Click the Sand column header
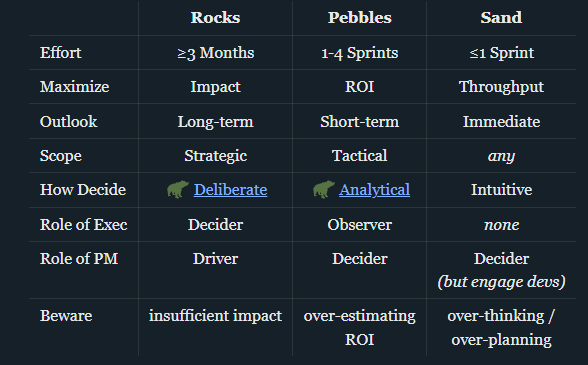Viewport: 588px width, 365px height. tap(501, 18)
